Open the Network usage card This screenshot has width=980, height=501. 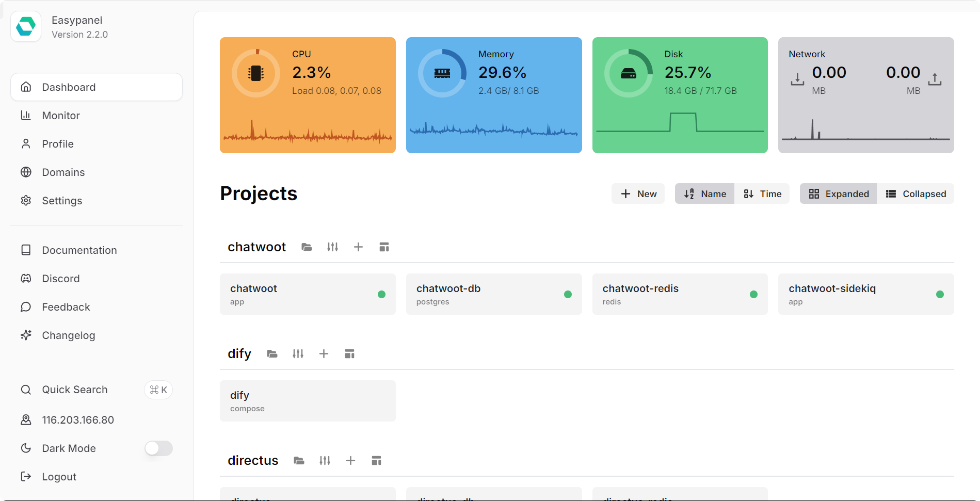click(x=866, y=95)
